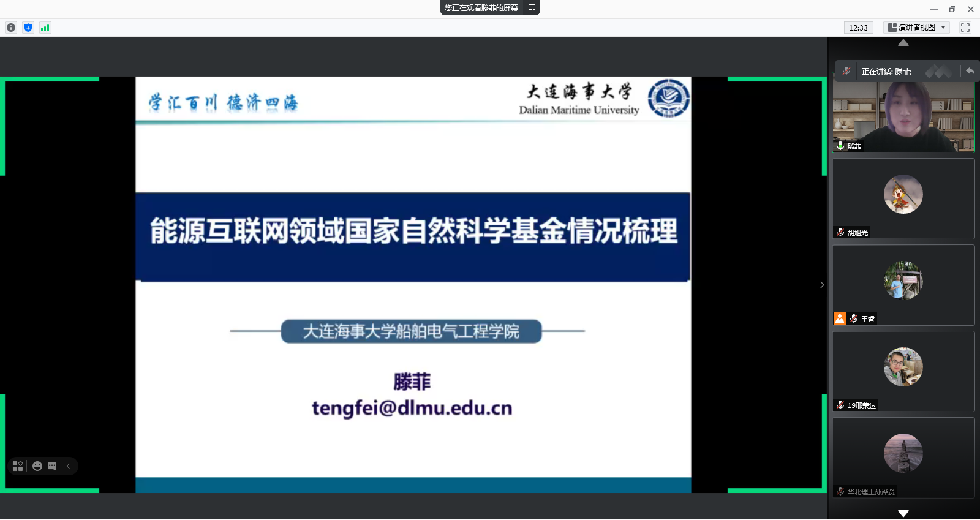The width and height of the screenshot is (980, 520).
Task: Minimize the meeting window
Action: [934, 9]
